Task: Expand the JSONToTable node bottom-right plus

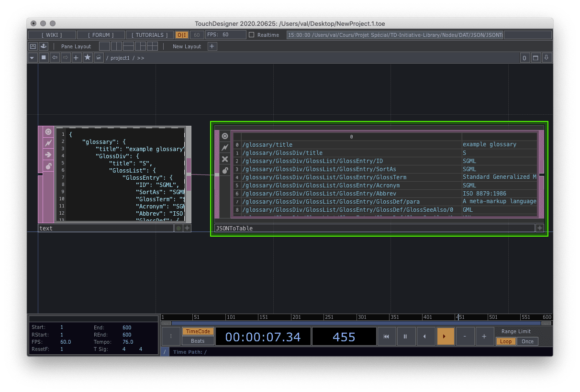Action: [539, 228]
